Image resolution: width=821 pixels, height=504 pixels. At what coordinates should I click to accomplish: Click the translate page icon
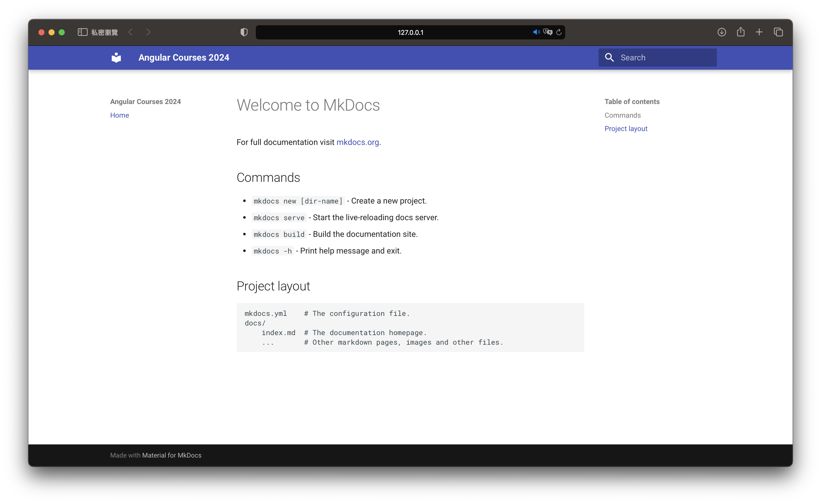pyautogui.click(x=548, y=32)
